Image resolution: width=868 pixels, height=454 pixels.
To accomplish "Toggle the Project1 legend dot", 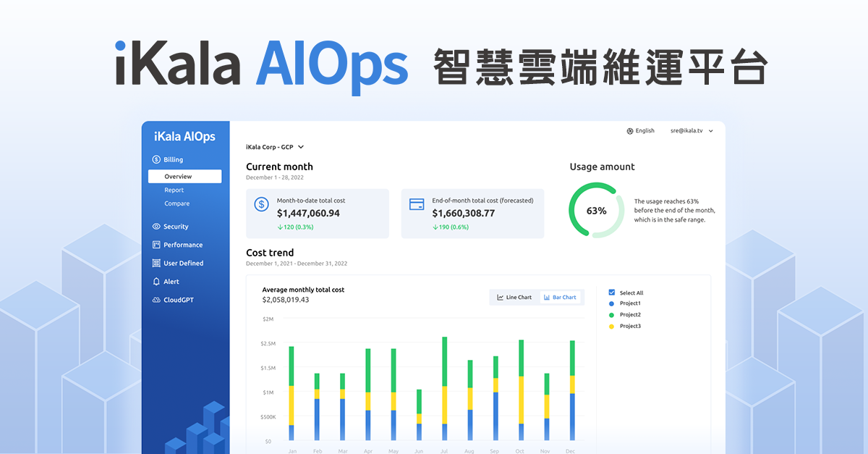I will click(x=612, y=303).
